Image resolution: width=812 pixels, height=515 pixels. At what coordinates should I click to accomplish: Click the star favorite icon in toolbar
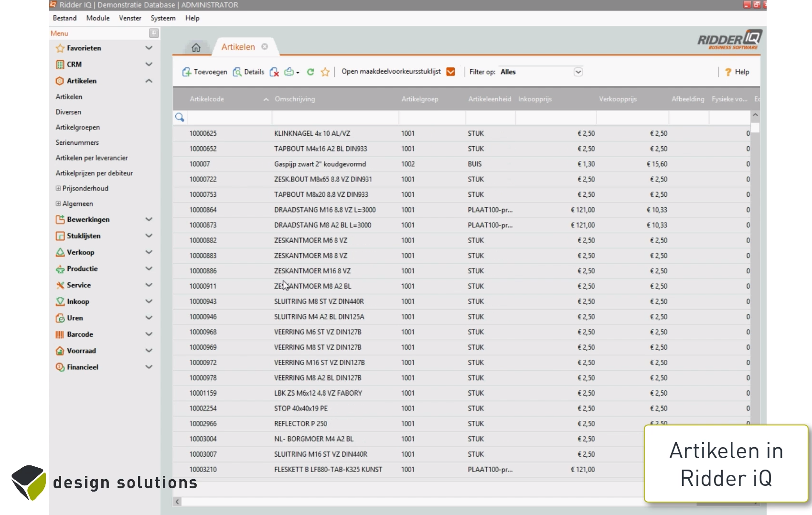tap(325, 72)
